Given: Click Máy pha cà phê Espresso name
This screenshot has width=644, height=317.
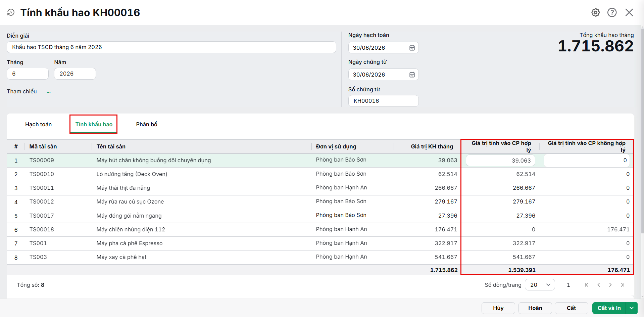Looking at the screenshot, I should (130, 243).
